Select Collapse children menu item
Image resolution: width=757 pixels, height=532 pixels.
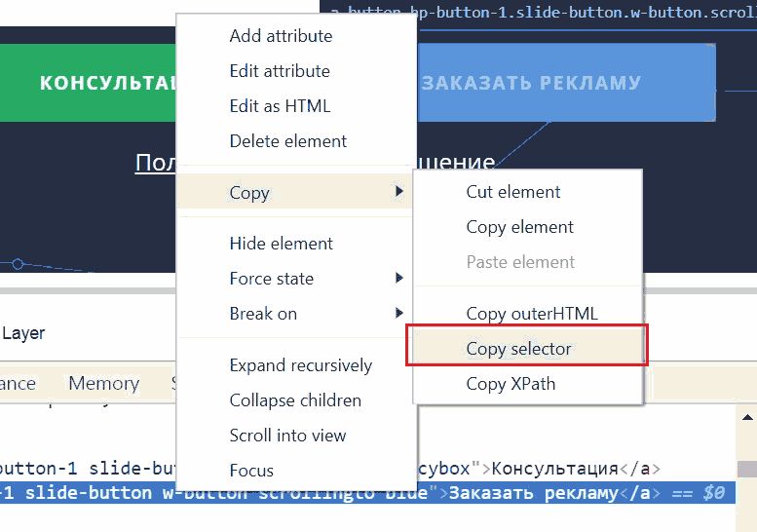pyautogui.click(x=296, y=400)
